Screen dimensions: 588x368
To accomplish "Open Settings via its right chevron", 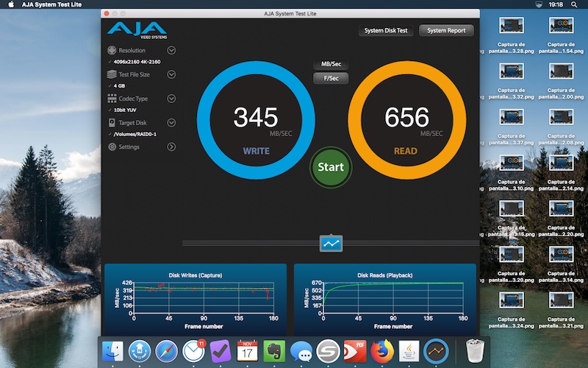I will 171,146.
